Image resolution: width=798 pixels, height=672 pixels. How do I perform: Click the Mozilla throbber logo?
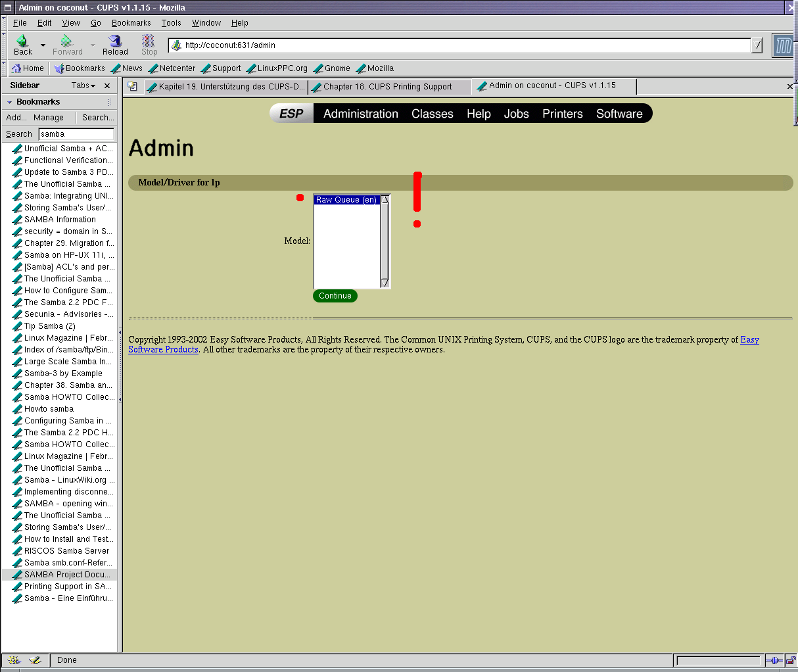[783, 45]
